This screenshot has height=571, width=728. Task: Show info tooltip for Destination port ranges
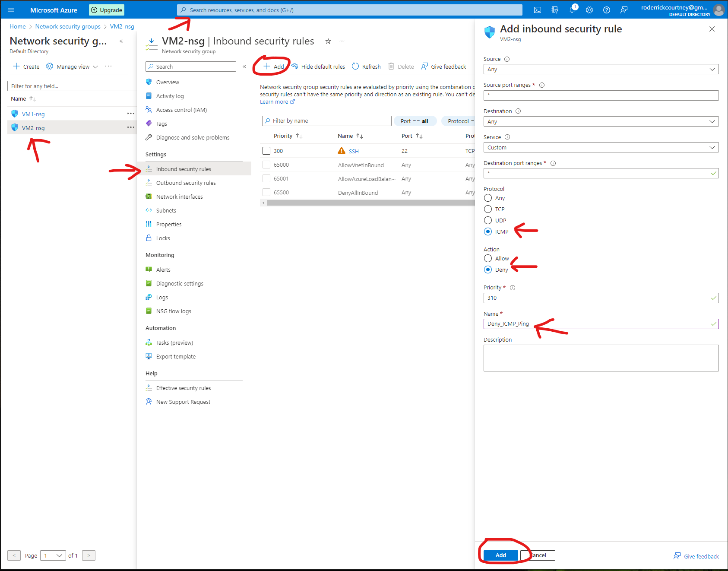[553, 163]
